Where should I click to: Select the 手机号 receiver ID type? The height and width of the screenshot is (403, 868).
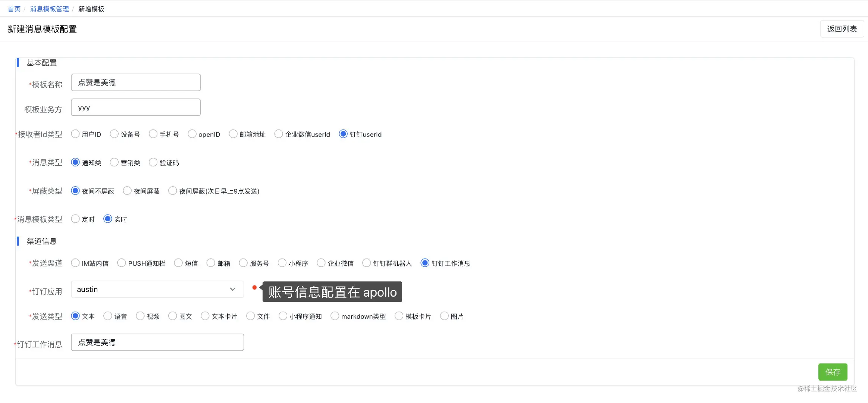coord(153,134)
